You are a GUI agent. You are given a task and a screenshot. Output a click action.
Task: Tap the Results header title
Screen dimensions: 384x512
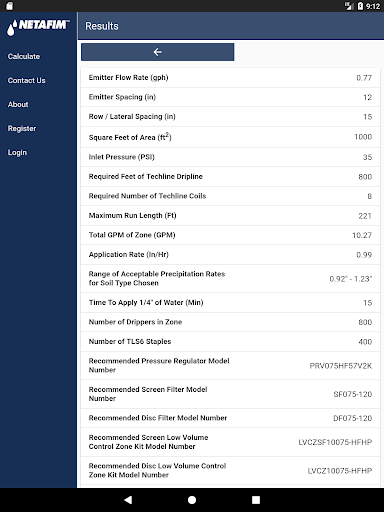coord(102,26)
